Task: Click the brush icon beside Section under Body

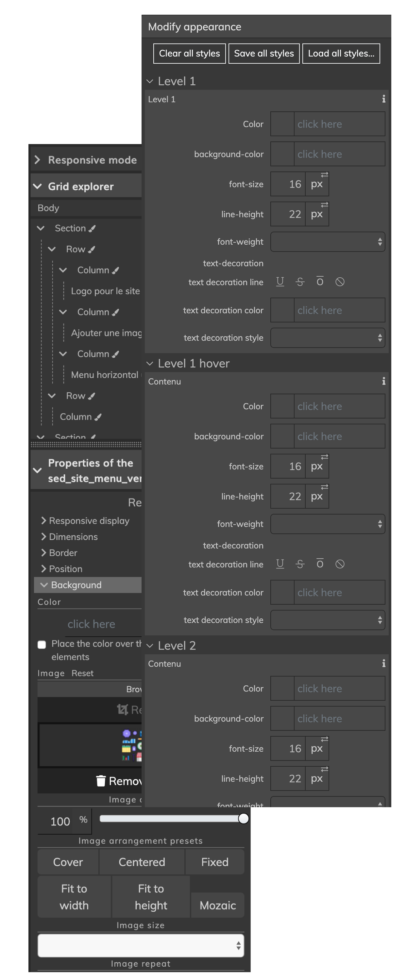Action: click(92, 228)
